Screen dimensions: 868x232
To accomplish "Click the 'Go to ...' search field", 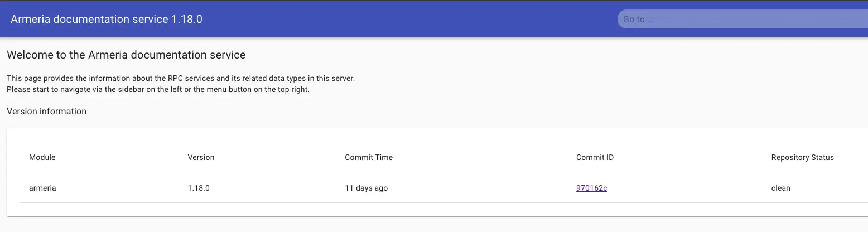I will (742, 19).
